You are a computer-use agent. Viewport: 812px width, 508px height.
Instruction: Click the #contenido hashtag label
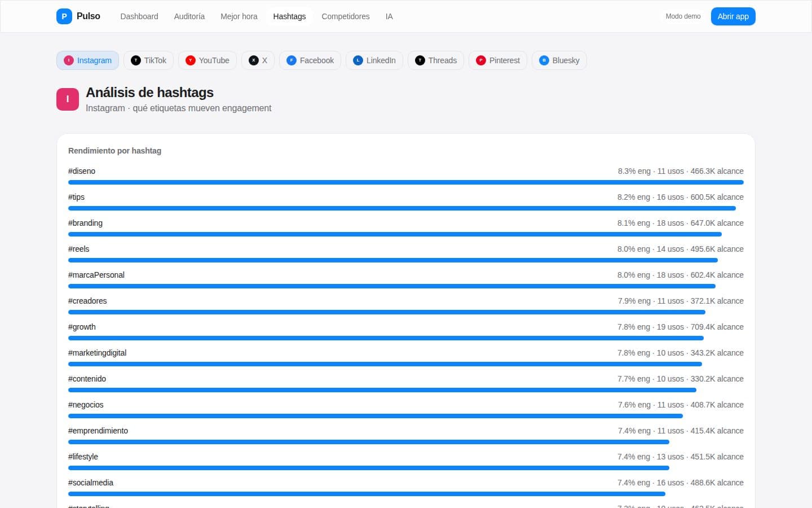click(87, 379)
